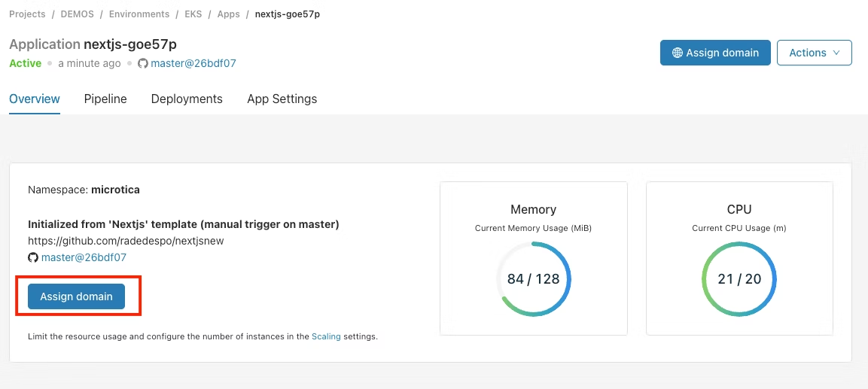868x389 pixels.
Task: Go to Projects breadcrumb
Action: 27,14
